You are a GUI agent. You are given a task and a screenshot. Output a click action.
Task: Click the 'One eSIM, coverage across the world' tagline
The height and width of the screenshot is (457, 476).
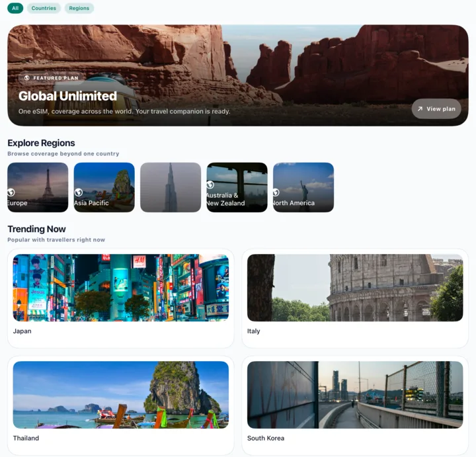pyautogui.click(x=124, y=112)
